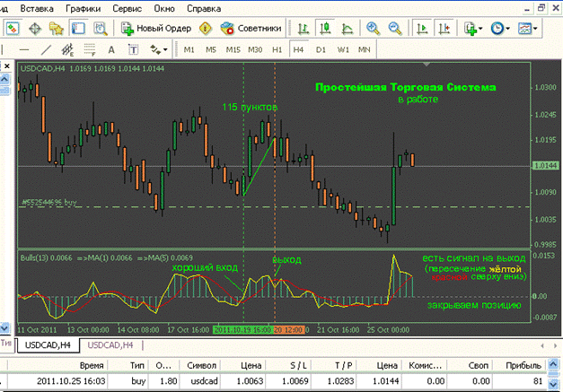Toggle chart shift button
Screen dimensions: 563x392
point(444,29)
